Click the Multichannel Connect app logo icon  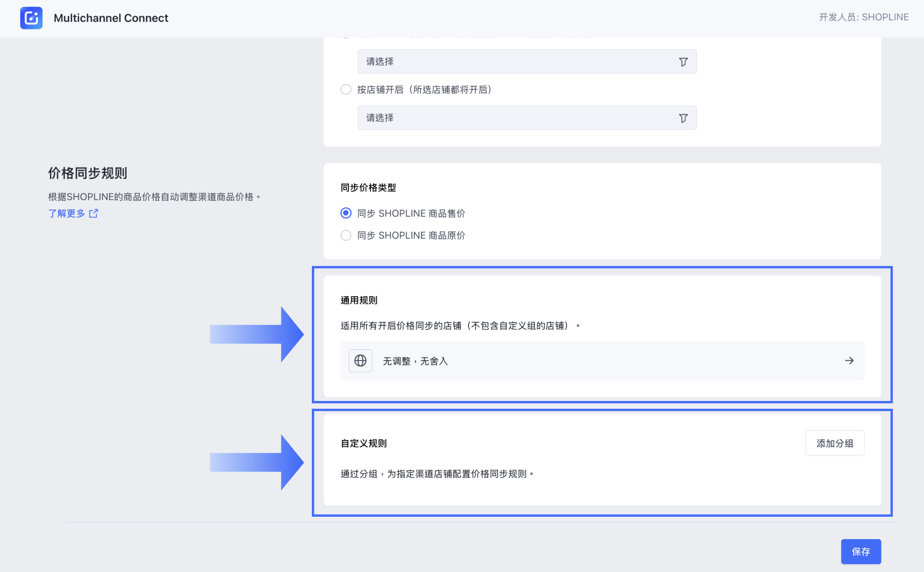31,18
